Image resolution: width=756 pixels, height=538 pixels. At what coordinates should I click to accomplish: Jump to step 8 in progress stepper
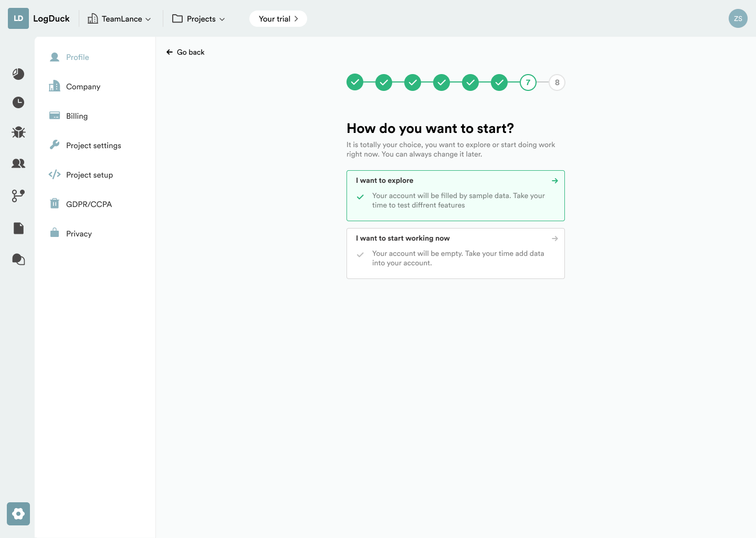pos(557,82)
